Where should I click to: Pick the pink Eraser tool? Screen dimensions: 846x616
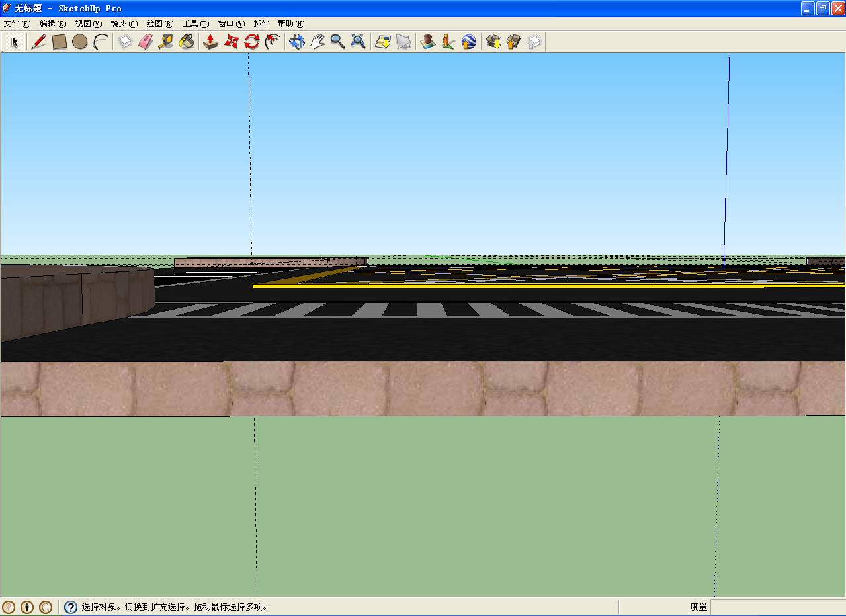[146, 42]
